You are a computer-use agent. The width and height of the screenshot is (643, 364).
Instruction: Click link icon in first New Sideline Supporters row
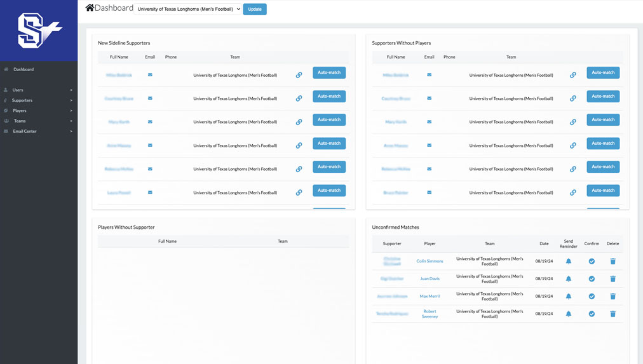tap(299, 75)
